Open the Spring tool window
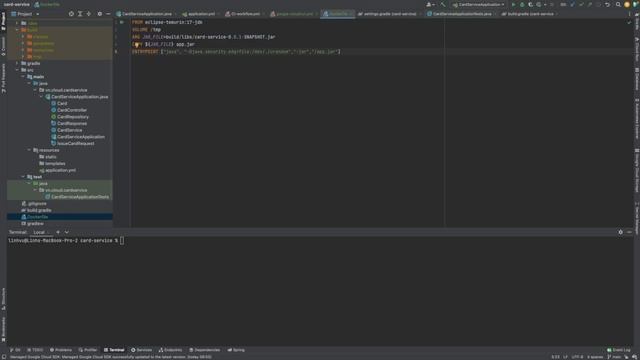Viewport: 640px width, 360px height. click(x=236, y=350)
